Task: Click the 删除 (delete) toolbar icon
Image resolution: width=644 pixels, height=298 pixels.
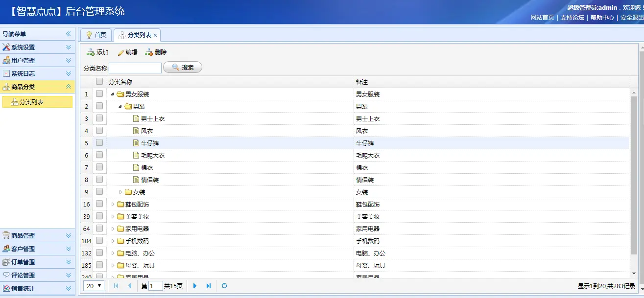Action: tap(149, 52)
